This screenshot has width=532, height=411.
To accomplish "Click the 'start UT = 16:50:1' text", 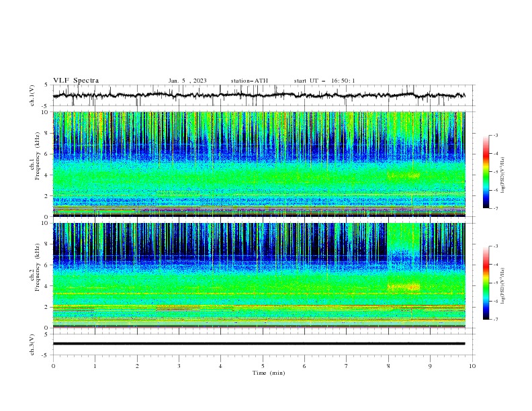I will (324, 81).
